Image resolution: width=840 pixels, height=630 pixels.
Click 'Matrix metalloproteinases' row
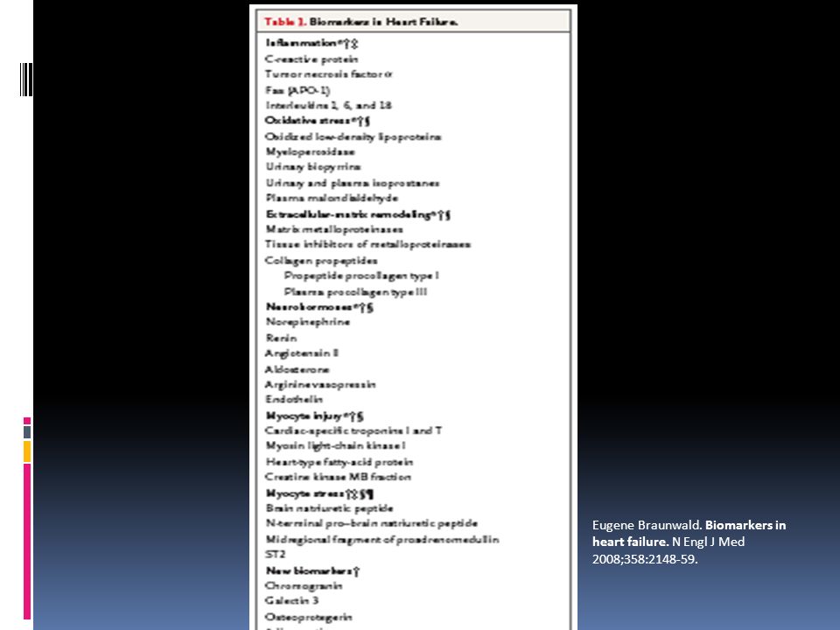(x=334, y=229)
